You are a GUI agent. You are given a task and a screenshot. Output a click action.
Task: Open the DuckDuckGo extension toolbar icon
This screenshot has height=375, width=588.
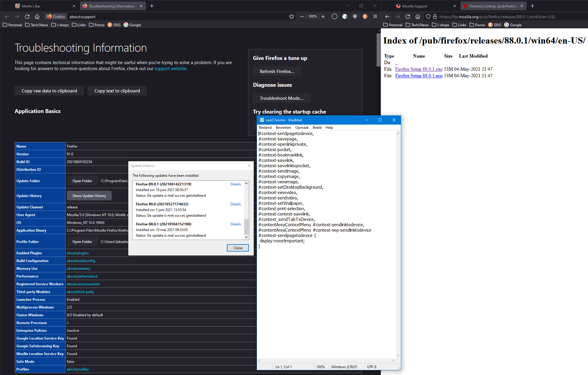tap(365, 17)
